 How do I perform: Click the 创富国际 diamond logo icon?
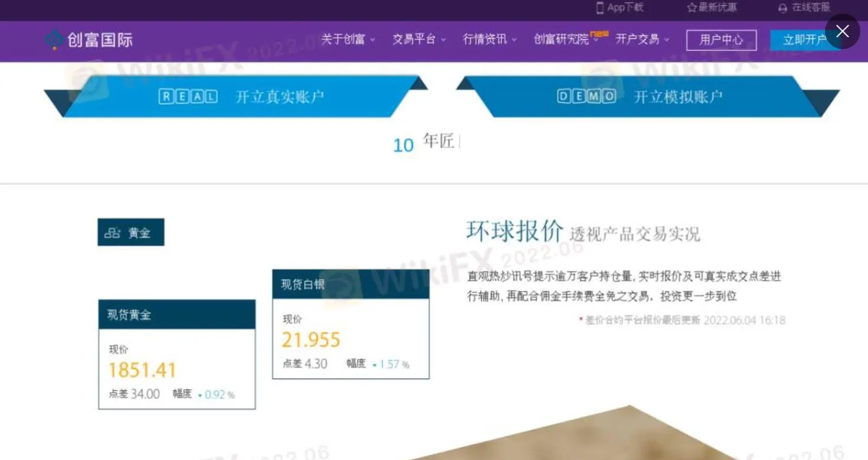(x=54, y=40)
